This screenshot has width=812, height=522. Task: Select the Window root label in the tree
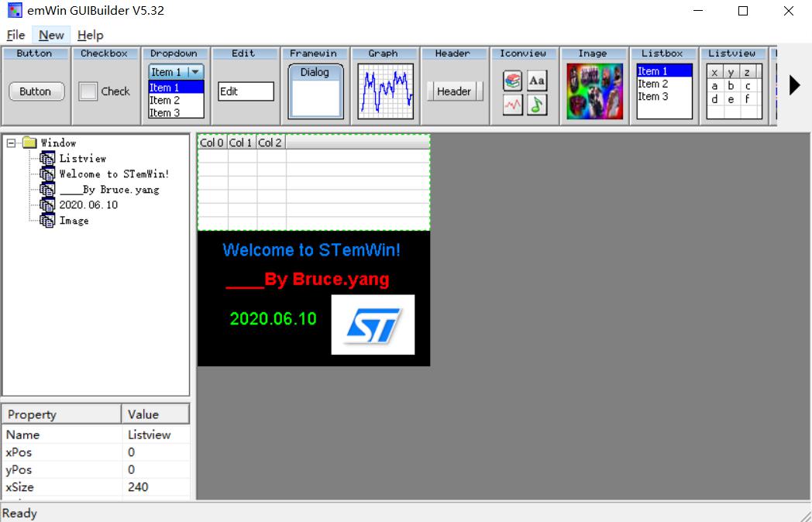[x=58, y=143]
